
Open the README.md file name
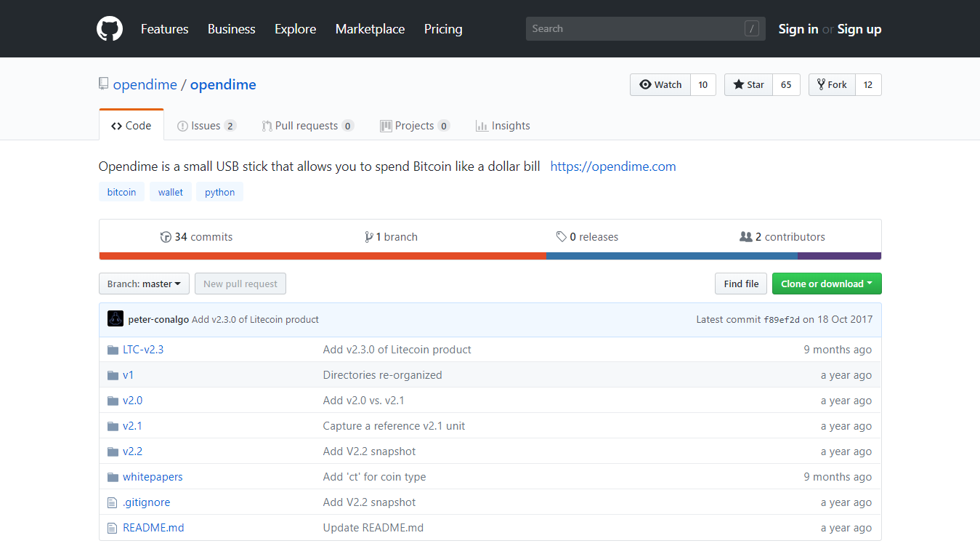(153, 528)
